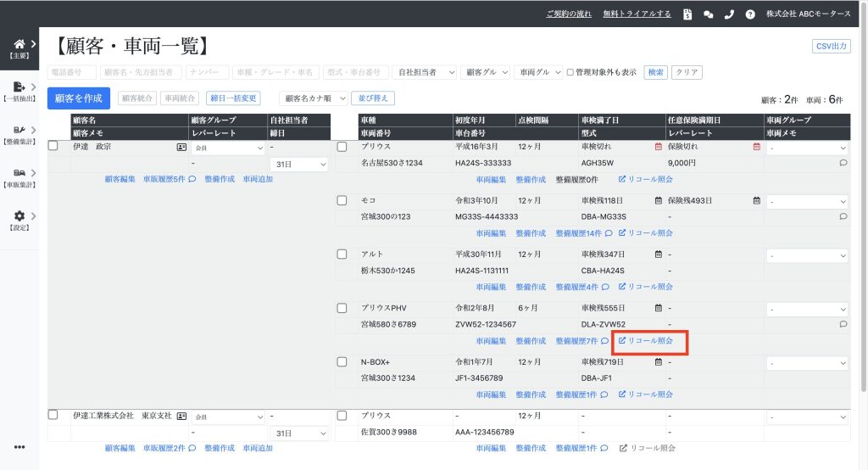
Task: Click the phone icon in top bar
Action: (729, 14)
